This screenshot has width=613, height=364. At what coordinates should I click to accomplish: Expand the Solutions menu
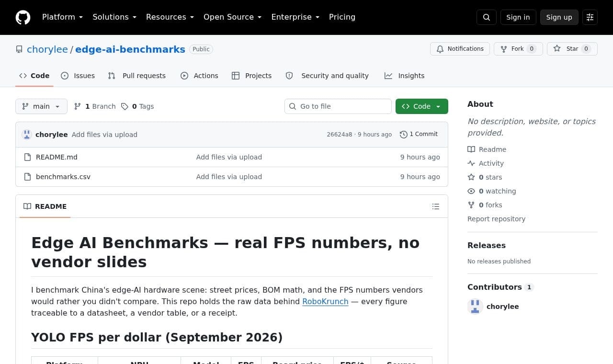coord(114,17)
